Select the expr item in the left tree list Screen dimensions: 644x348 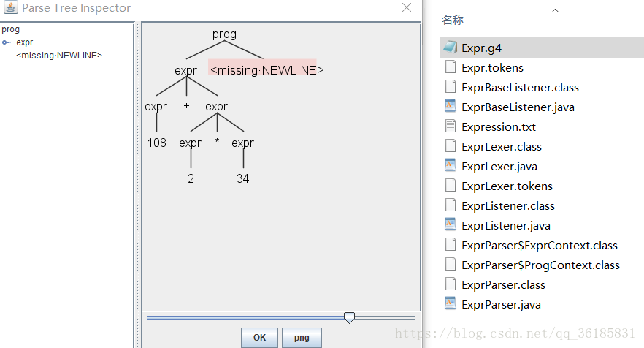click(x=25, y=42)
